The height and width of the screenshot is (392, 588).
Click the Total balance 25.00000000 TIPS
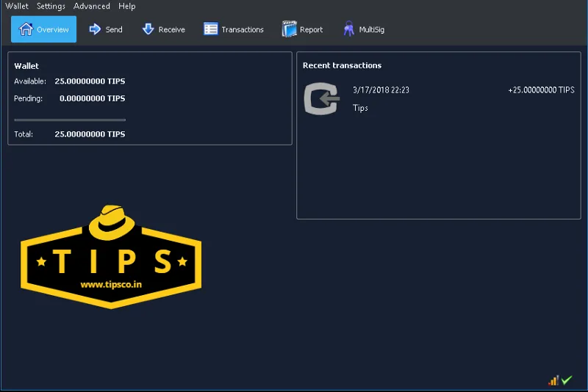[90, 134]
